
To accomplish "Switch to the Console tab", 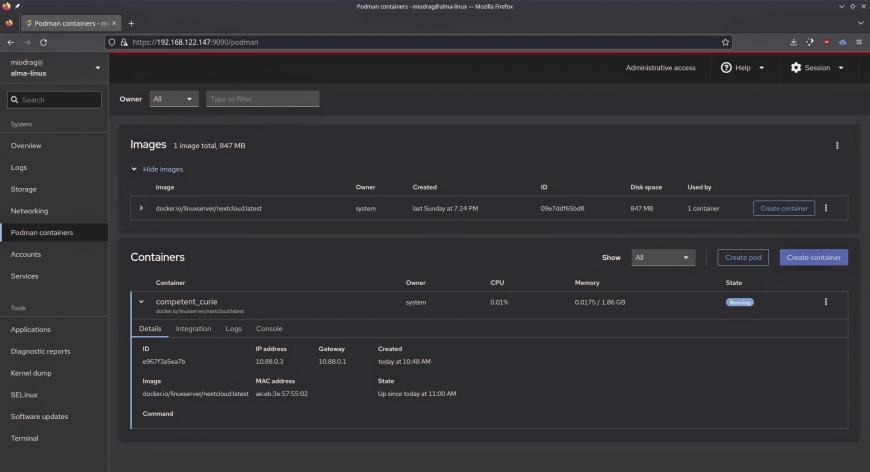I will coord(269,328).
